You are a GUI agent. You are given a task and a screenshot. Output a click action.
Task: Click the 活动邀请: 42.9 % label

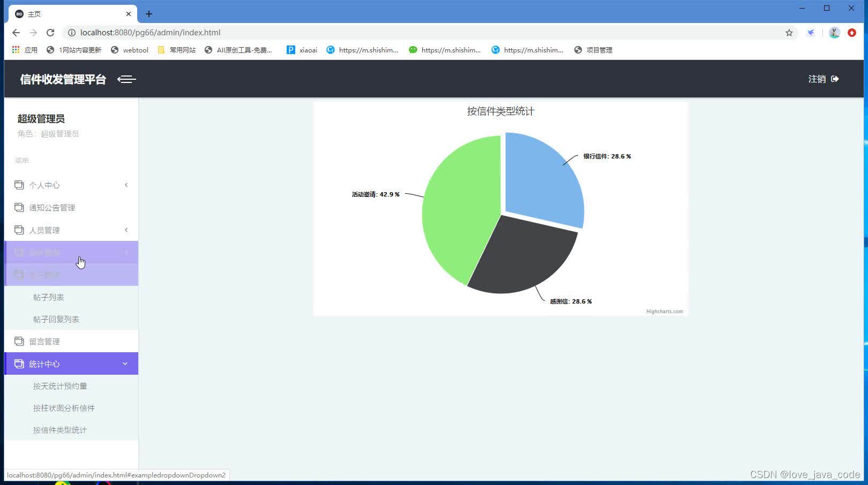tap(376, 194)
